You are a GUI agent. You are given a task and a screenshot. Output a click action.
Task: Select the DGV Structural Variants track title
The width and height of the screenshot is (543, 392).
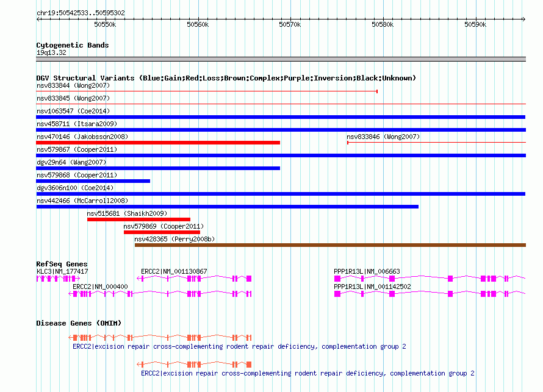(226, 78)
